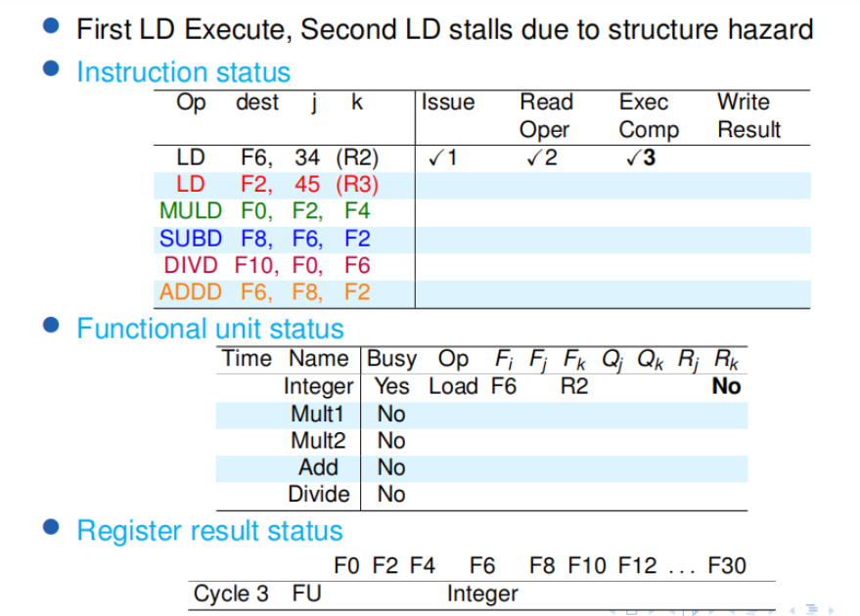Click the subsection navigation icon
This screenshot has width=860, height=616.
pos(750,611)
